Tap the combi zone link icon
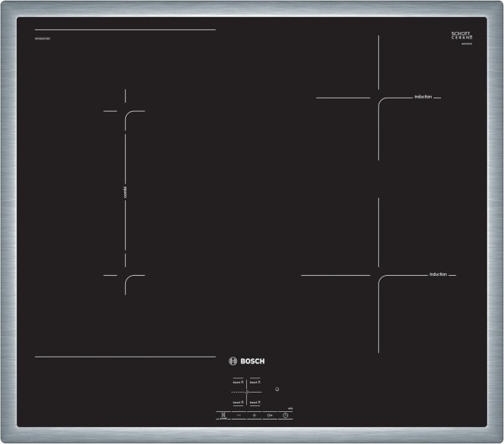Screen dimensions: 504x444 click(223, 415)
